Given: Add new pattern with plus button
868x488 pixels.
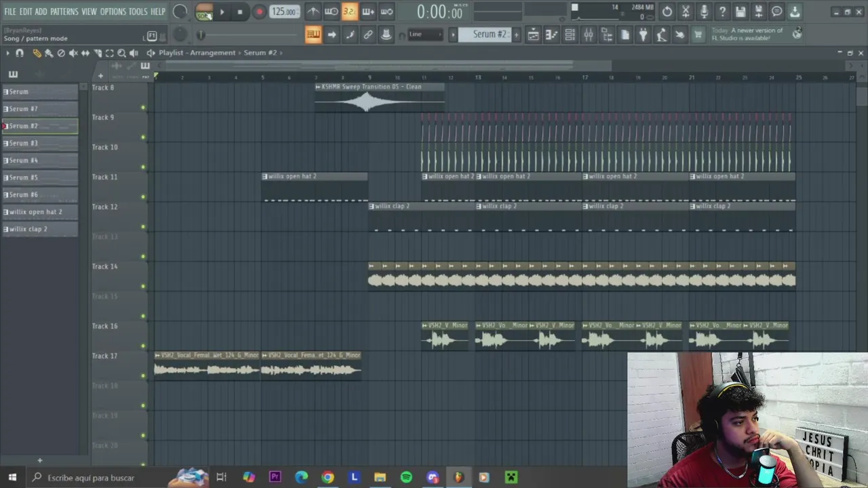Looking at the screenshot, I should point(516,35).
